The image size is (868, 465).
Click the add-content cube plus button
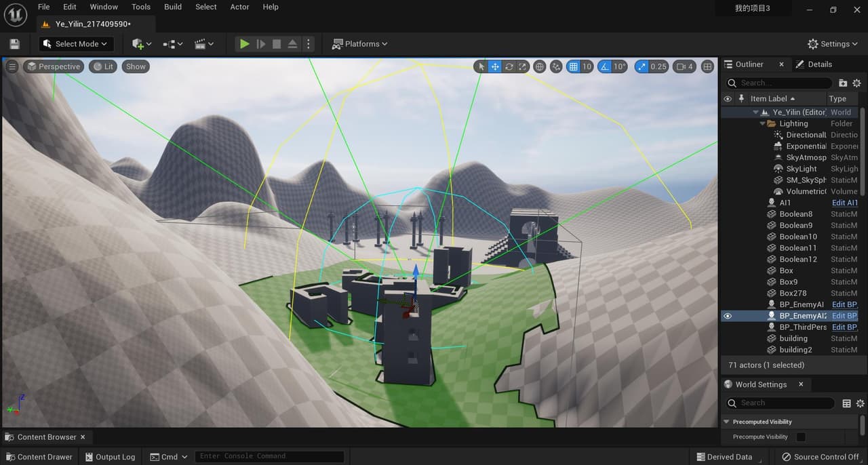(142, 44)
